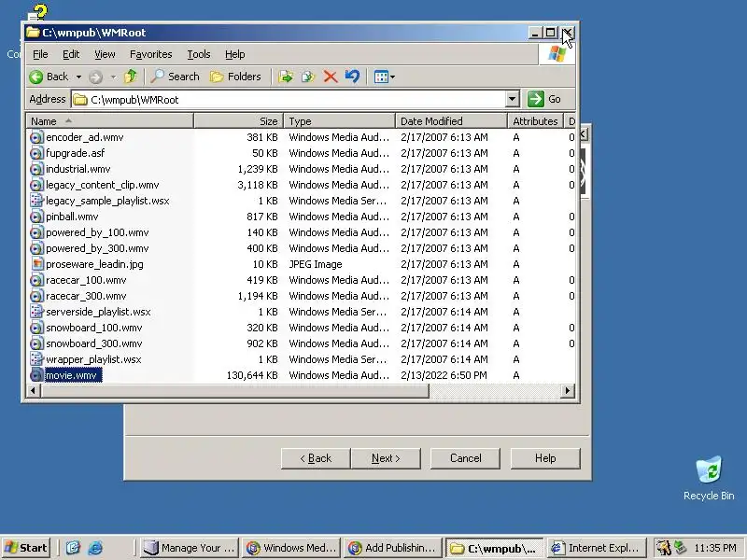Click the movie.wmv file name

click(74, 375)
